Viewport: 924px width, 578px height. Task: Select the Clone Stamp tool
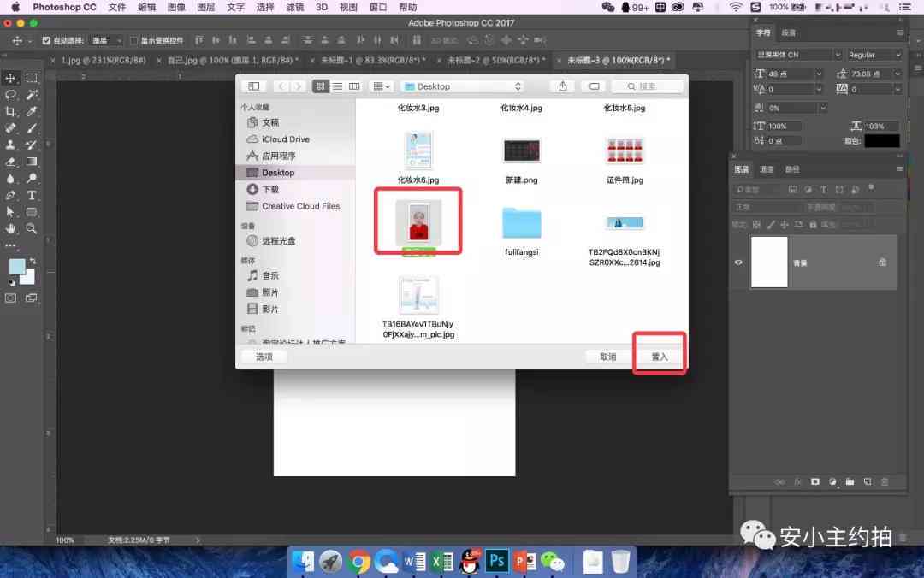[10, 144]
